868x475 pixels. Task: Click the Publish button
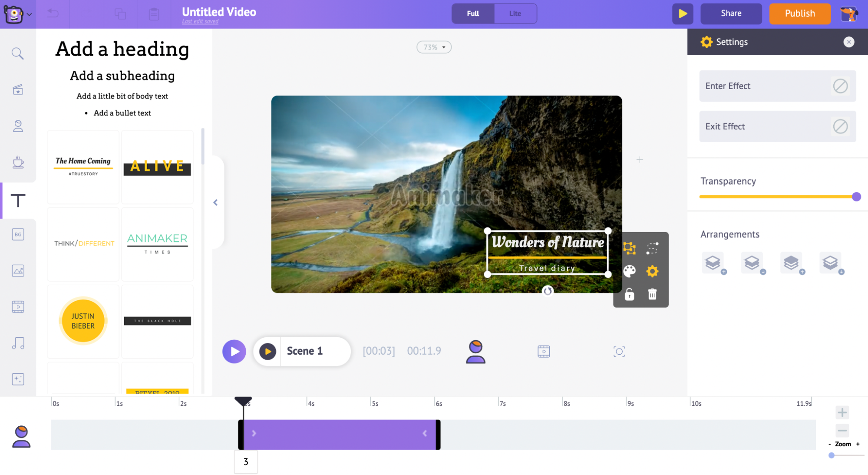click(800, 13)
